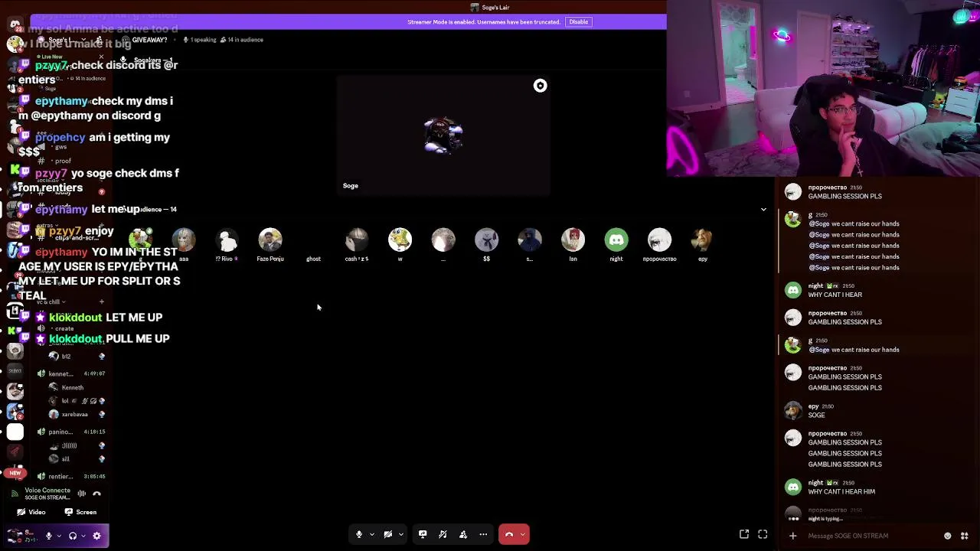Viewport: 980px width, 551px height.
Task: Open the white square server icon
Action: [15, 432]
